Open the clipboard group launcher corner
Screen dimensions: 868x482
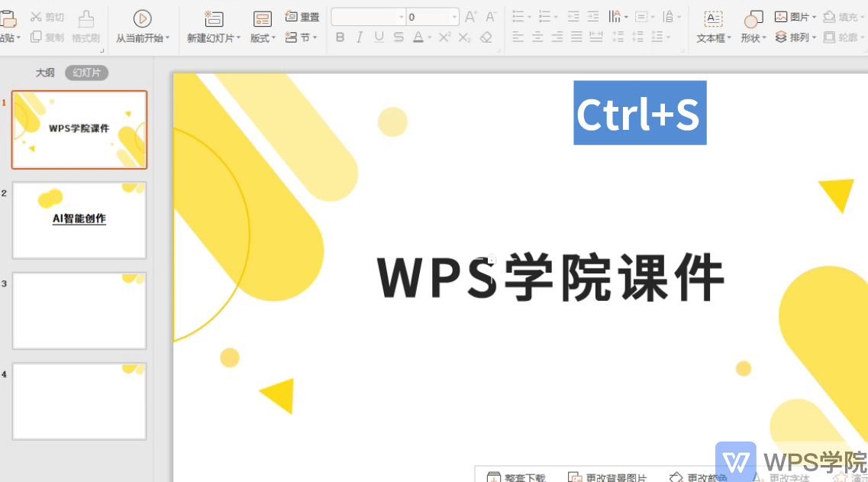pos(102,50)
